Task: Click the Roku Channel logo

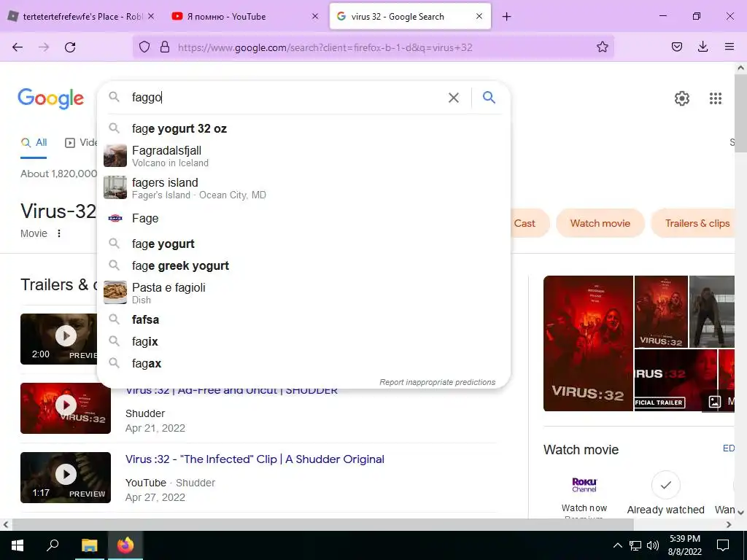Action: coord(584,485)
